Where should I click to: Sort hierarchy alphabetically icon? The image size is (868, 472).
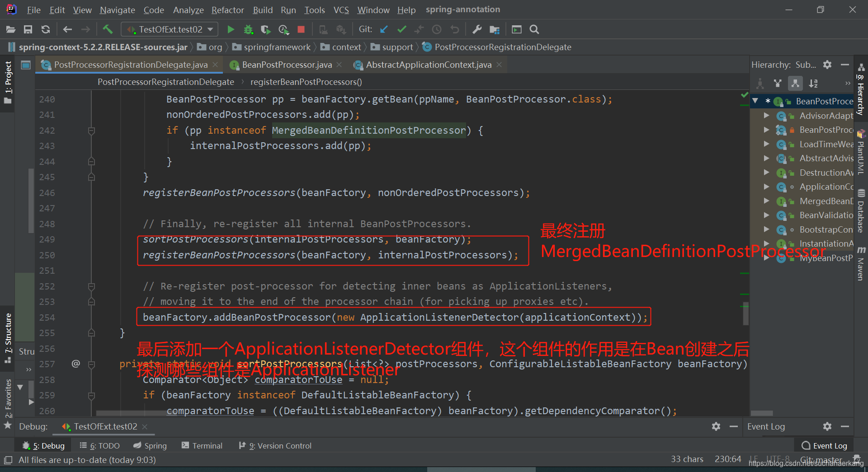tap(813, 83)
